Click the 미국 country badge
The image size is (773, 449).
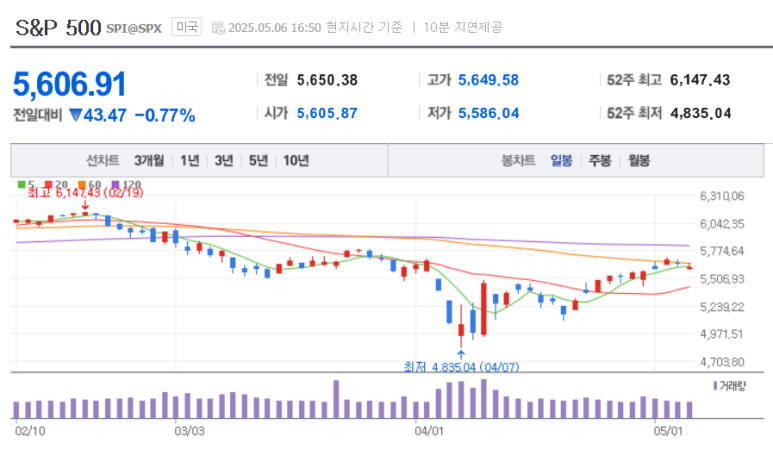[187, 27]
